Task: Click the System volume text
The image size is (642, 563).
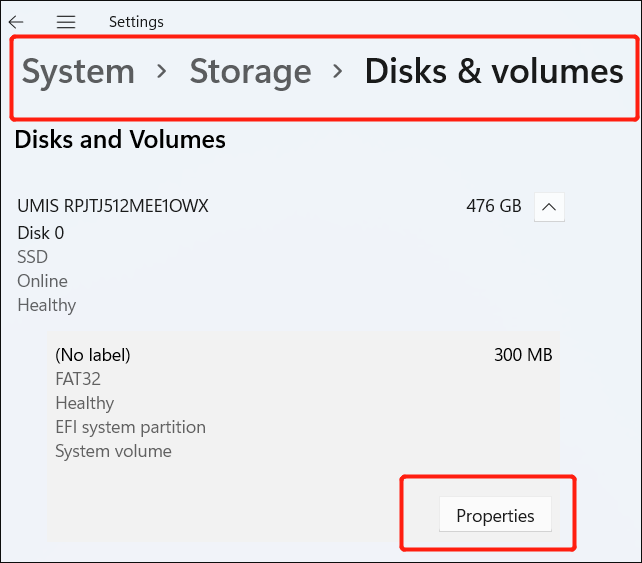Action: click(113, 451)
